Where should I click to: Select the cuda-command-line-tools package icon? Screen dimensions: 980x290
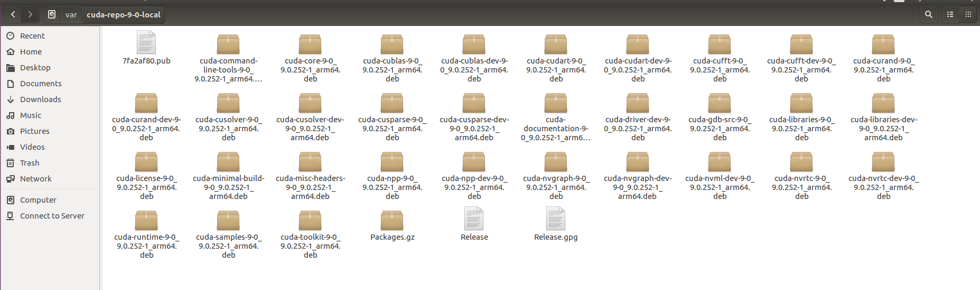tap(228, 44)
